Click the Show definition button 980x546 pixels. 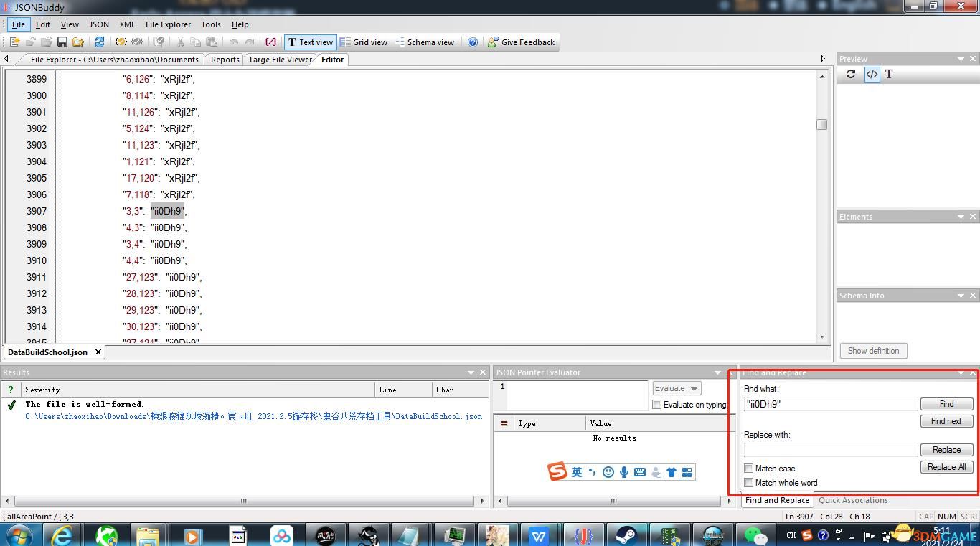[x=873, y=351]
